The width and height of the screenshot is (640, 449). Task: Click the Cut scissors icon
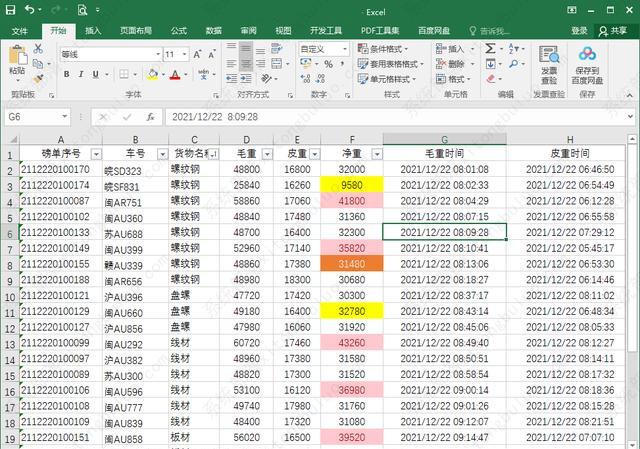pos(38,48)
